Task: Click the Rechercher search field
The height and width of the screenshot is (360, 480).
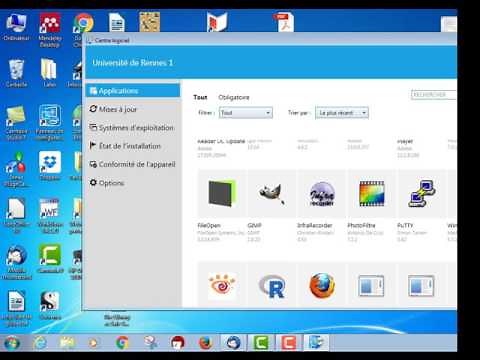Action: [434, 95]
